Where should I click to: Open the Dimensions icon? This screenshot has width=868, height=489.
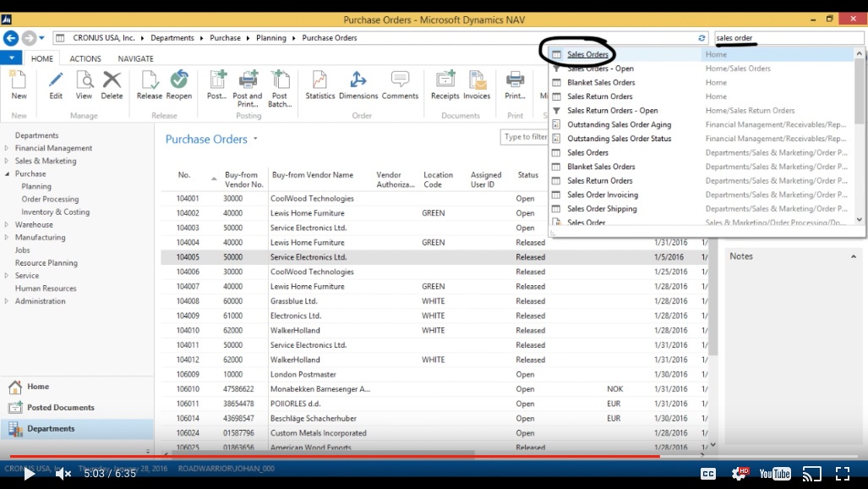[358, 80]
